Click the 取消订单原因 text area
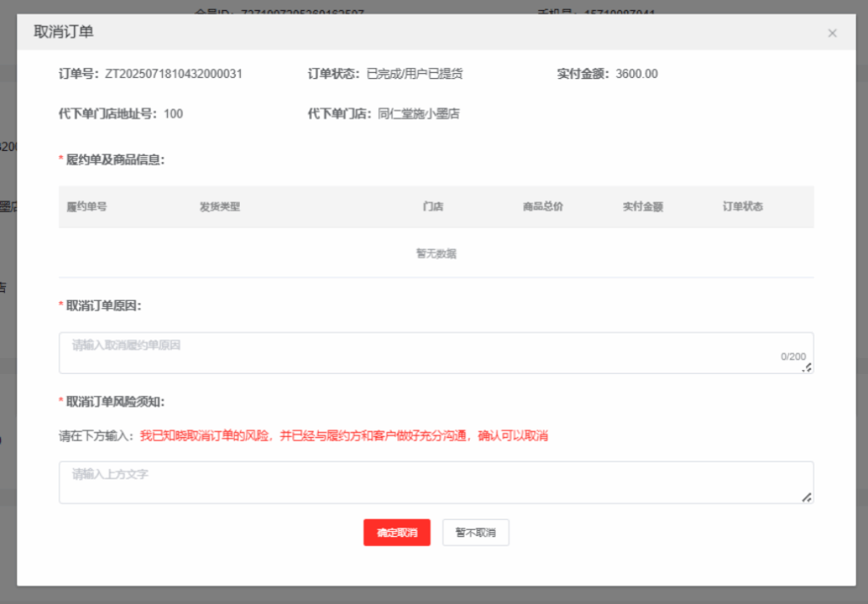Image resolution: width=868 pixels, height=604 pixels. click(424, 352)
